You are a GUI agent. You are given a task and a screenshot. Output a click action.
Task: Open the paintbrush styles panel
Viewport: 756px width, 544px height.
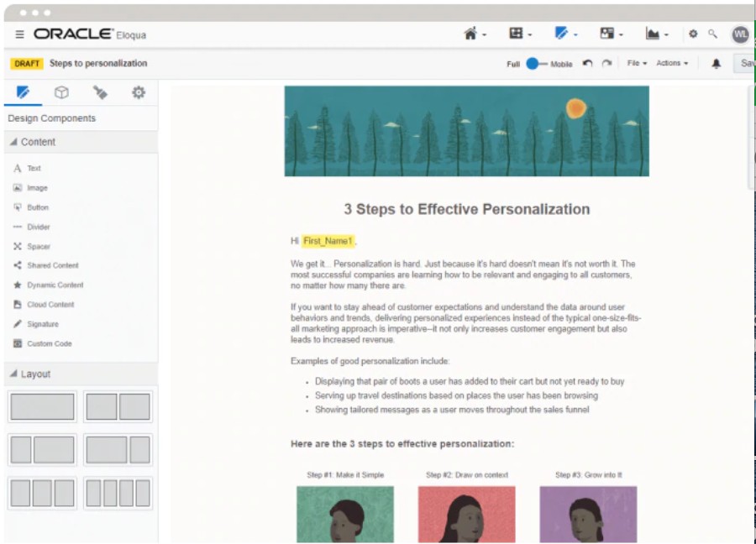[x=100, y=92]
